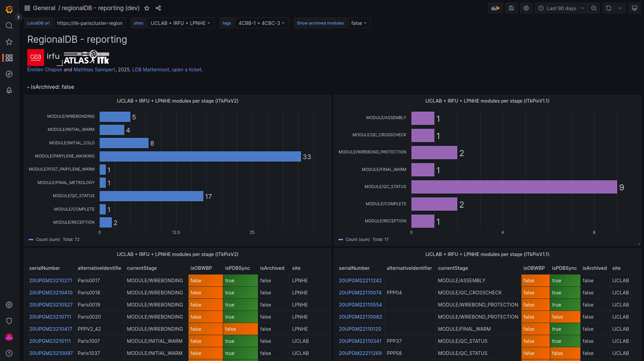Click the LocalDB url text field
The image size is (644, 361).
(x=90, y=23)
